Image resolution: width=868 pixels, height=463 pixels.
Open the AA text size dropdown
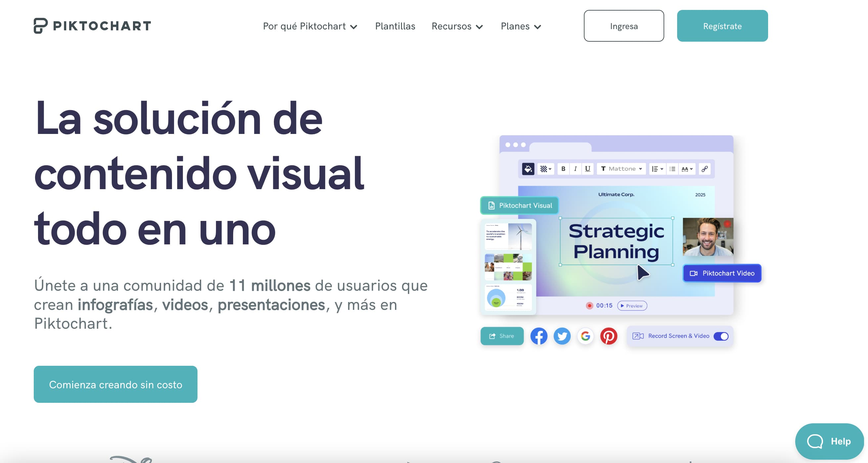coord(687,169)
